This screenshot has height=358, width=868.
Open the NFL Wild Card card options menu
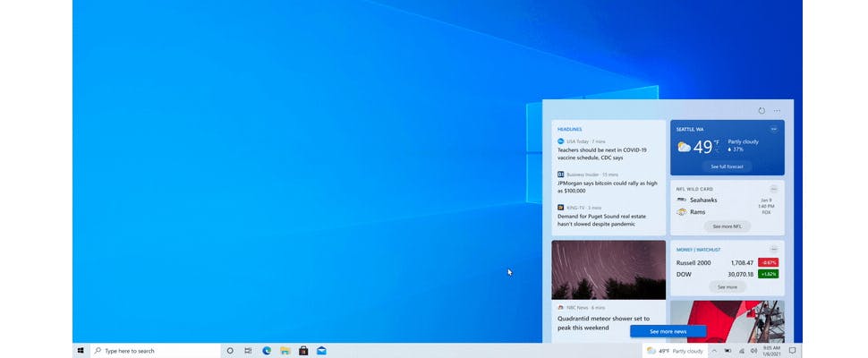tap(773, 189)
